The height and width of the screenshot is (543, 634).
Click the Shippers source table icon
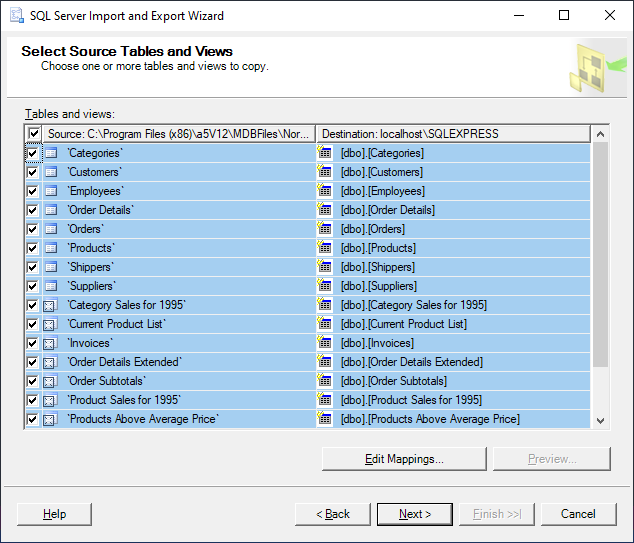tap(51, 267)
